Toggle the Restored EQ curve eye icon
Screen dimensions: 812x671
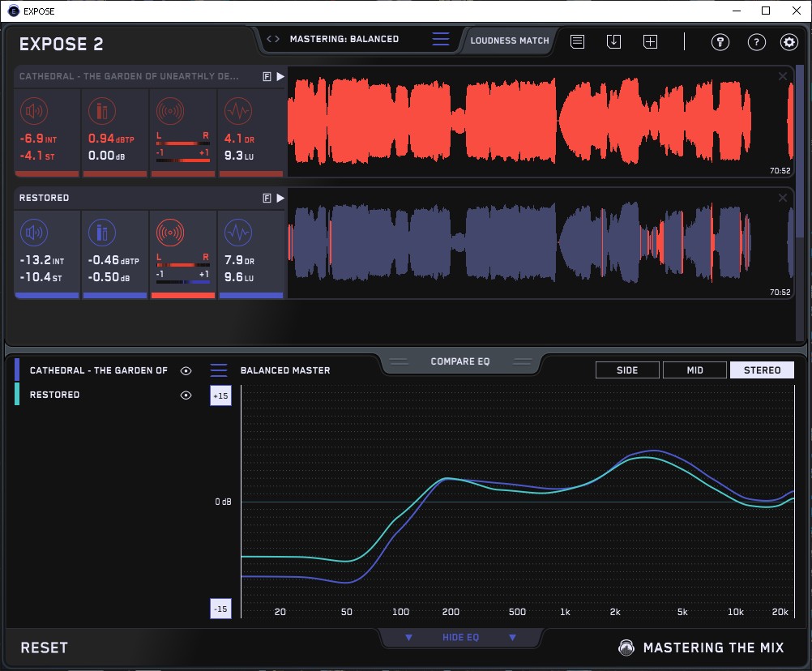click(186, 395)
